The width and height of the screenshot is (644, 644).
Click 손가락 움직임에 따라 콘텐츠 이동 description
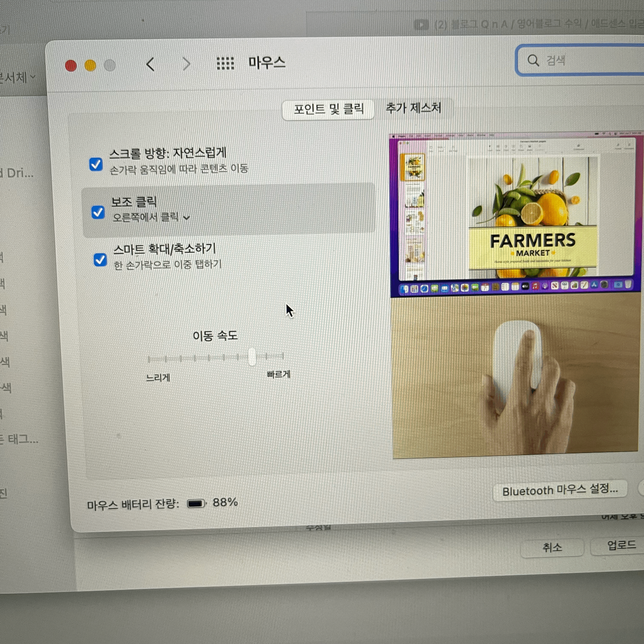(179, 169)
